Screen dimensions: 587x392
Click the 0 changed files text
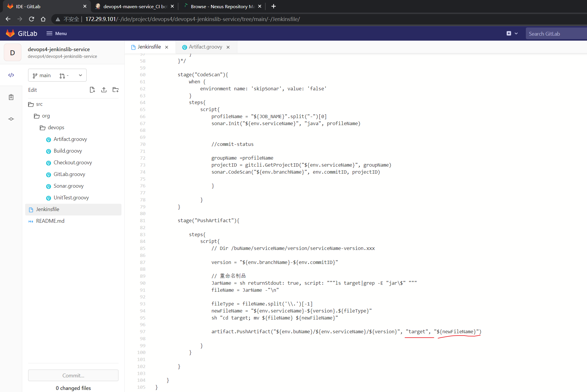coord(73,388)
